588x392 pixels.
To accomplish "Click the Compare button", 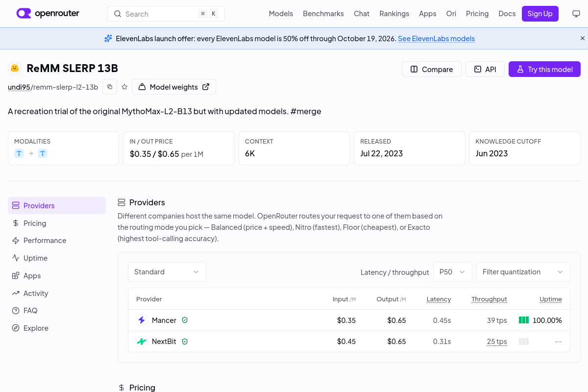I will [x=432, y=69].
